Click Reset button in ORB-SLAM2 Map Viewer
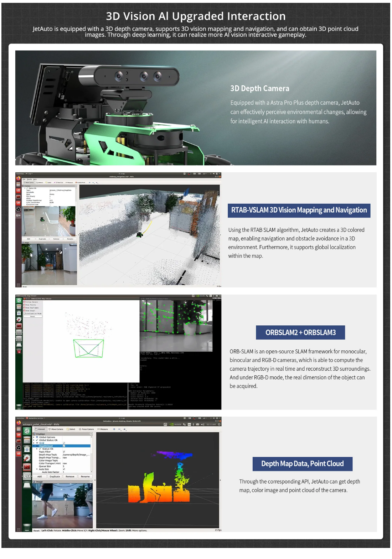 pyautogui.click(x=32, y=316)
